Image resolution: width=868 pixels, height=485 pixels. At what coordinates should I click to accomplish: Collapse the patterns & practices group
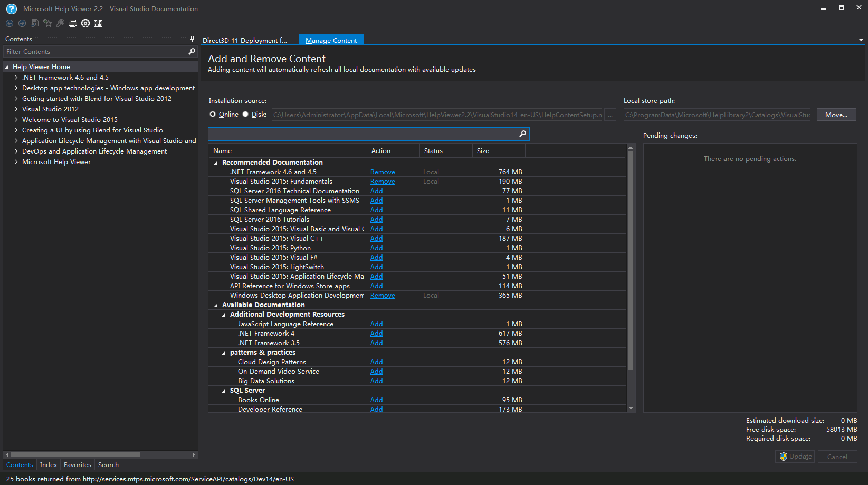tap(223, 353)
